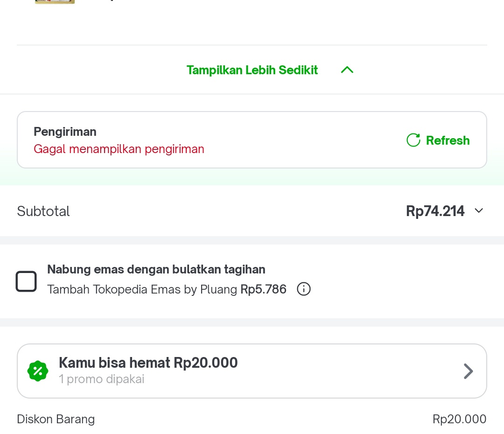Click the Rp20.000 Diskon Barang value
The height and width of the screenshot is (434, 504).
(459, 419)
